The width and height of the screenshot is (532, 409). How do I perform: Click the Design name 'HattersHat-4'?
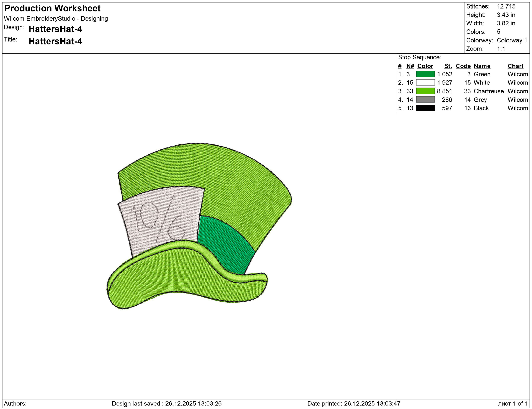point(55,29)
